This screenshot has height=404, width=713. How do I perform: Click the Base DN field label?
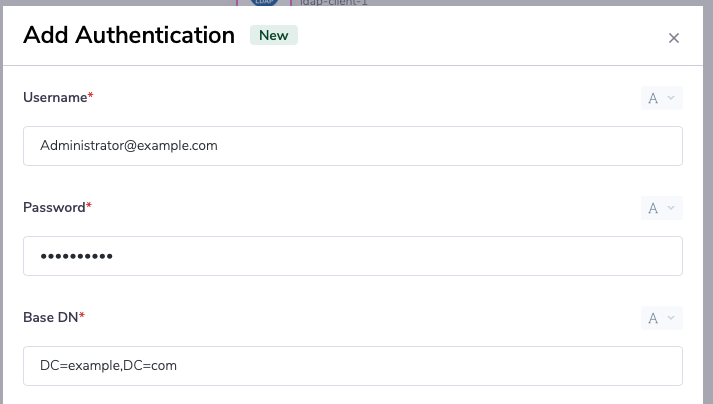click(x=50, y=317)
